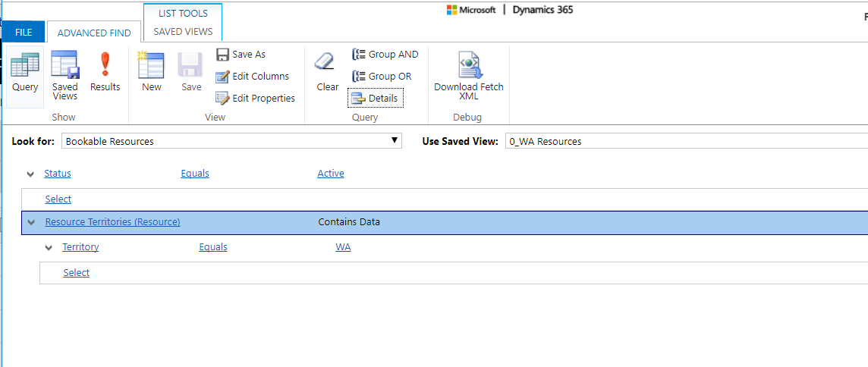
Task: Click the WA territory value link
Action: 343,247
